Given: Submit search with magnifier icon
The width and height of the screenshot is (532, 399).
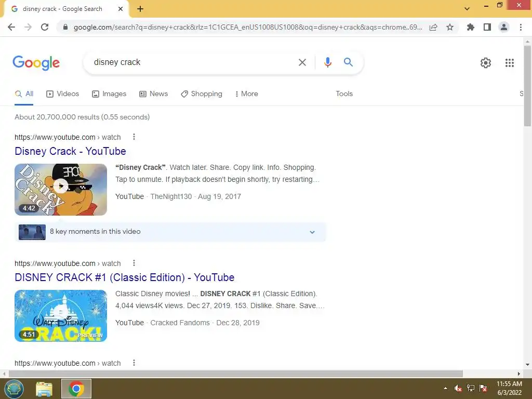Looking at the screenshot, I should (x=348, y=62).
